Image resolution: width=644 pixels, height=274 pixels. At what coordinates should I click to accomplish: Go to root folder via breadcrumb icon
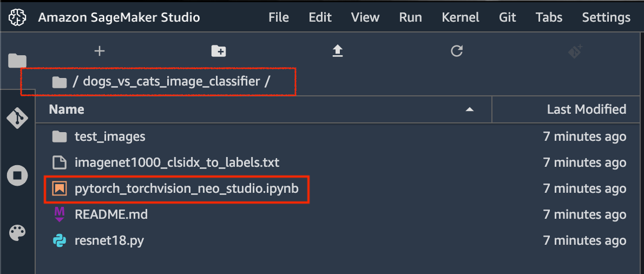coord(59,82)
